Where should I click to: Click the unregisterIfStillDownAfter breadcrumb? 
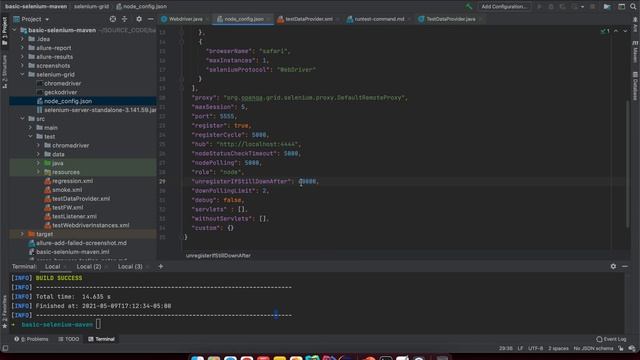(218, 256)
